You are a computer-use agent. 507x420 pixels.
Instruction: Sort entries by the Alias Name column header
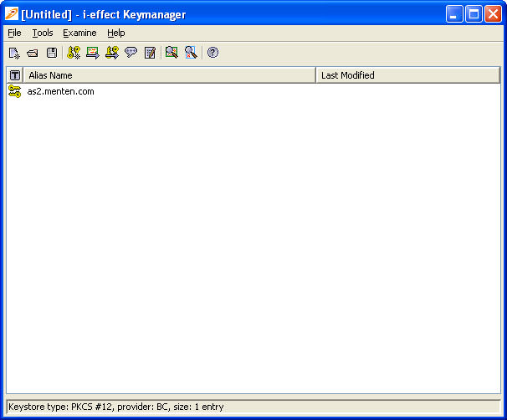pyautogui.click(x=169, y=75)
